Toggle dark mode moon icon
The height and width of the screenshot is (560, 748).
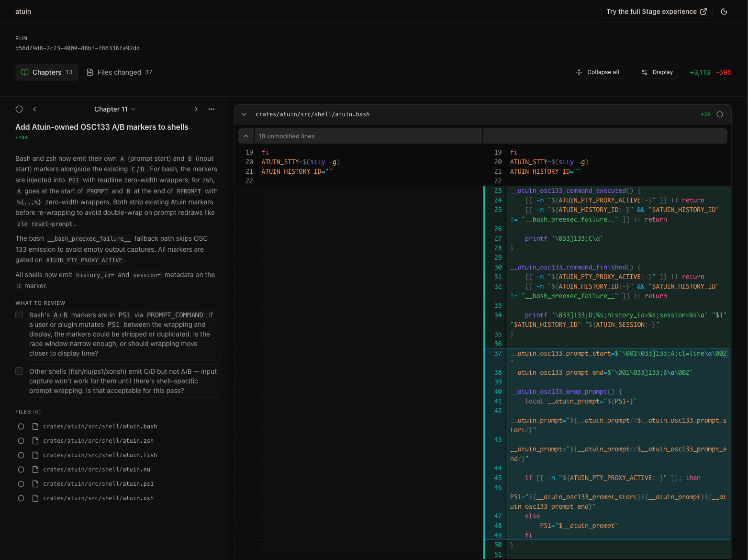[x=724, y=11]
